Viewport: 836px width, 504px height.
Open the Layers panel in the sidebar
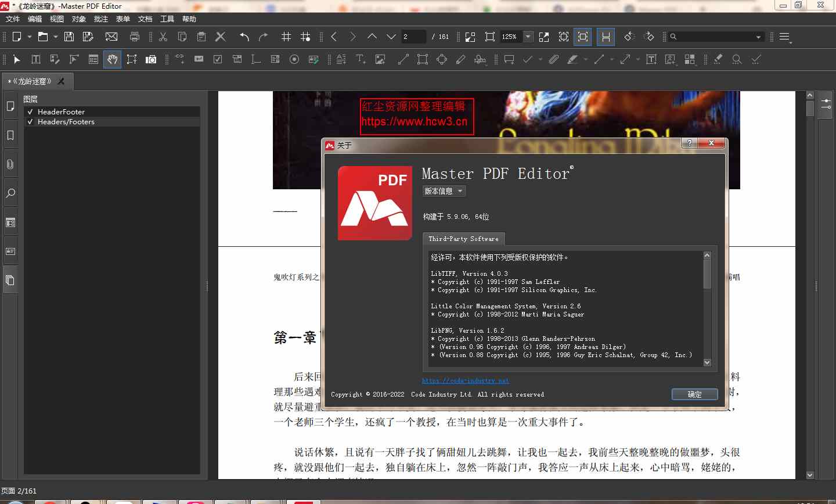pyautogui.click(x=10, y=280)
